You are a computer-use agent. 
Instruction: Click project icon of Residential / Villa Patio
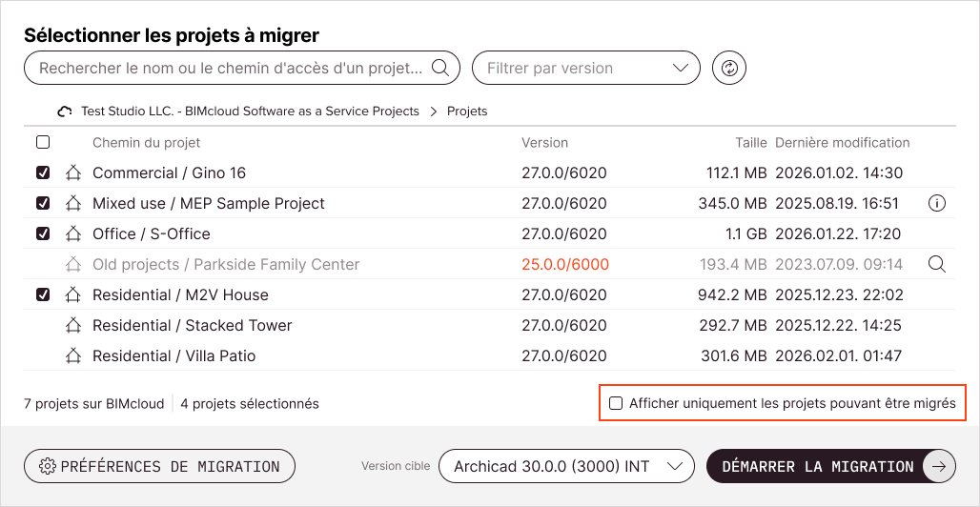[x=73, y=355]
